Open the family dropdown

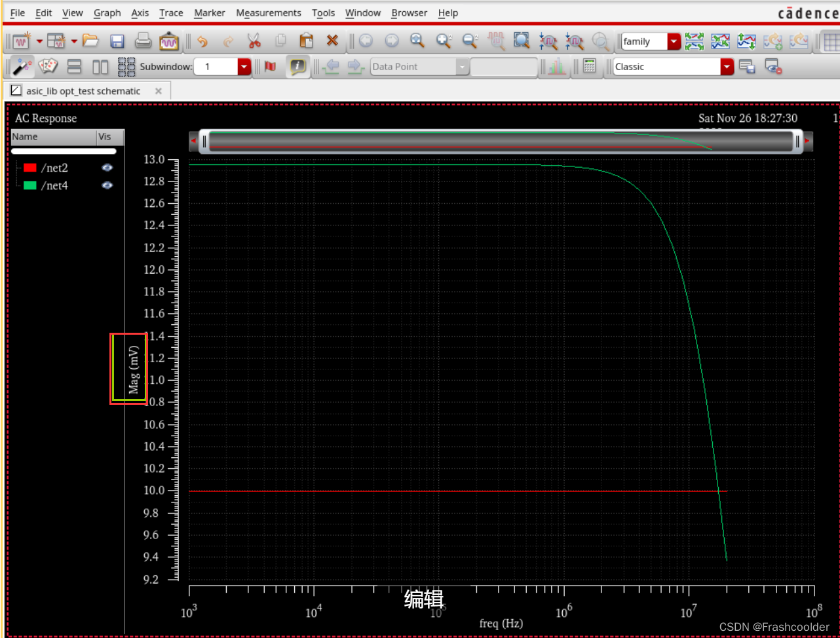(x=651, y=41)
